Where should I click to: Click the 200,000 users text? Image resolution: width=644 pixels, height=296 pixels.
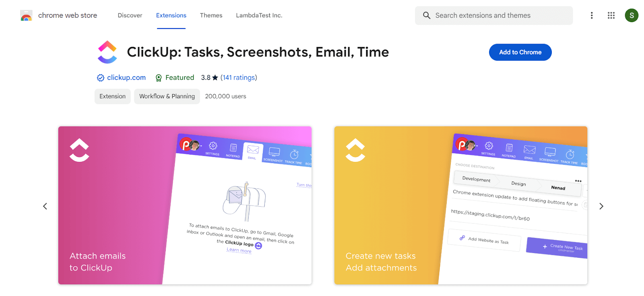pos(225,96)
